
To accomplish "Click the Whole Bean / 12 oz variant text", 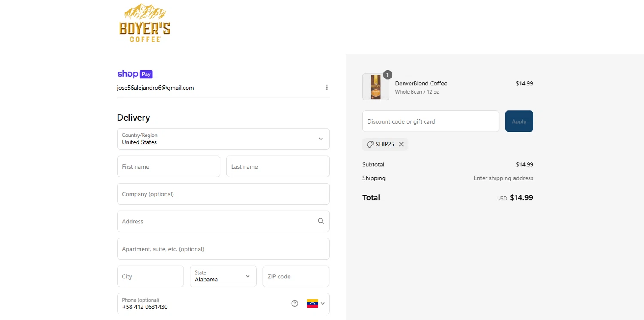I will click(417, 92).
